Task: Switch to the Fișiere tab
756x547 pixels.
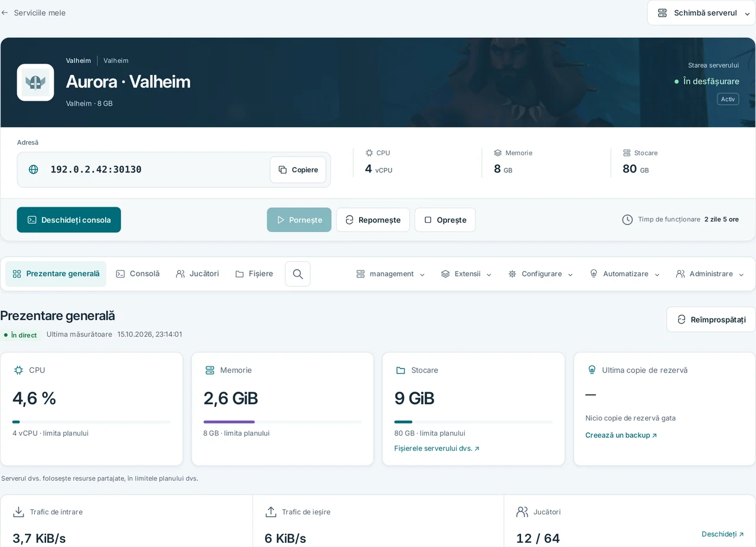Action: (254, 274)
